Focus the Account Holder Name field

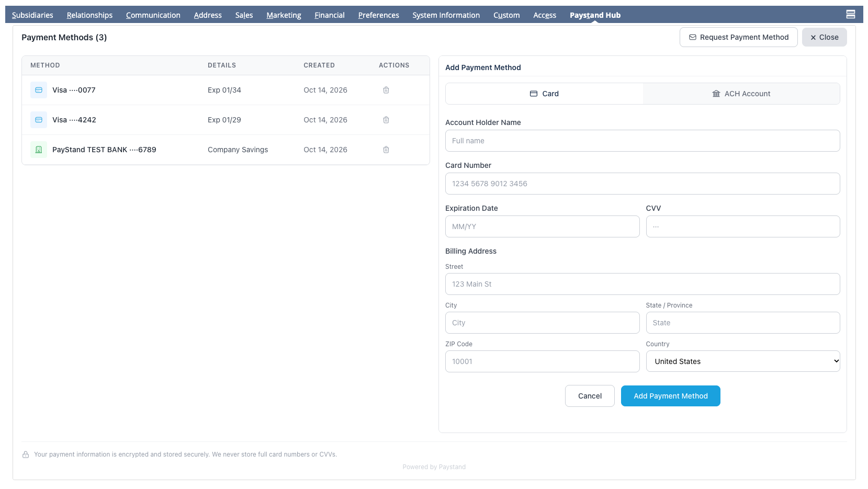tap(642, 141)
